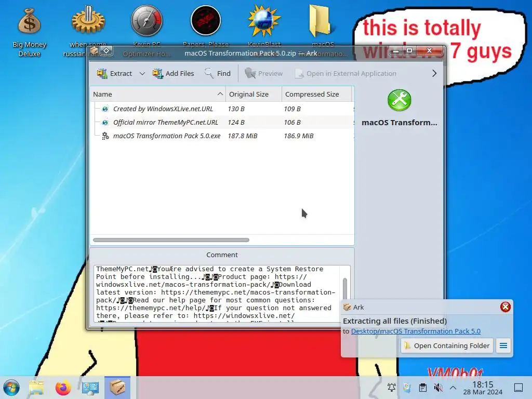Open file manager from taskbar
Screen dimensions: 532x399
point(36,388)
